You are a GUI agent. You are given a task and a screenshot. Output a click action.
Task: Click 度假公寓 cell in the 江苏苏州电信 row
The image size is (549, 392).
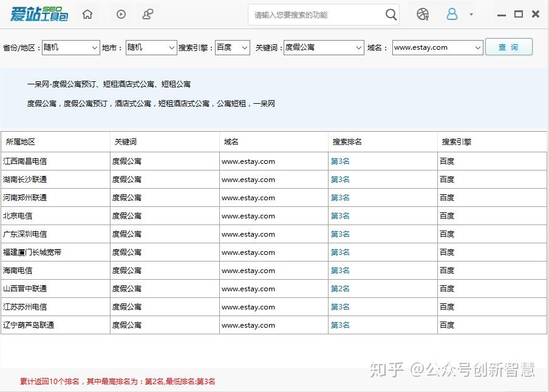coord(165,307)
